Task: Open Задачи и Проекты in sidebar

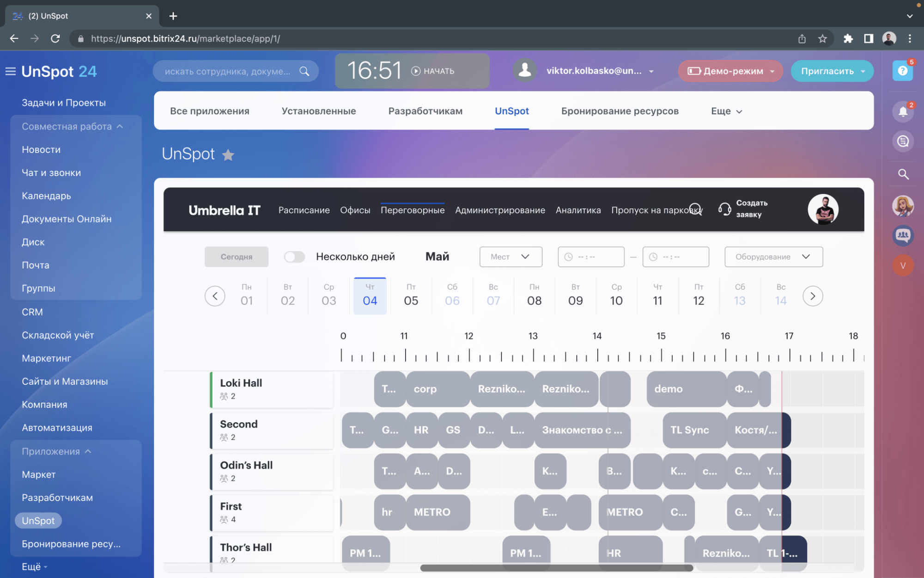Action: [x=64, y=103]
